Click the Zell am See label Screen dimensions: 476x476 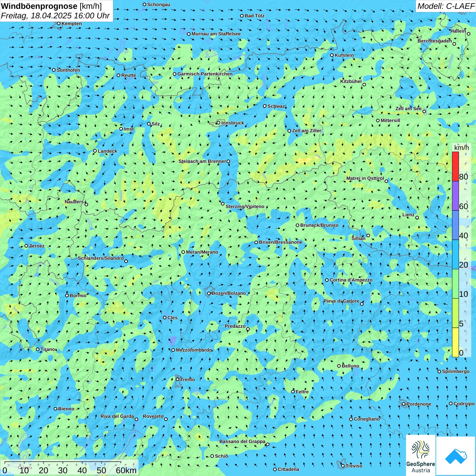pos(408,108)
